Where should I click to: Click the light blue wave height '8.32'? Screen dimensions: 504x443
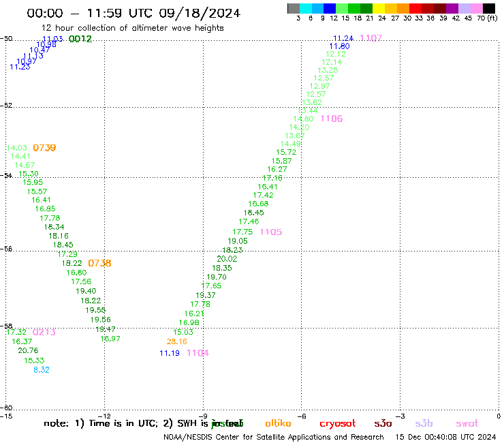pos(42,370)
